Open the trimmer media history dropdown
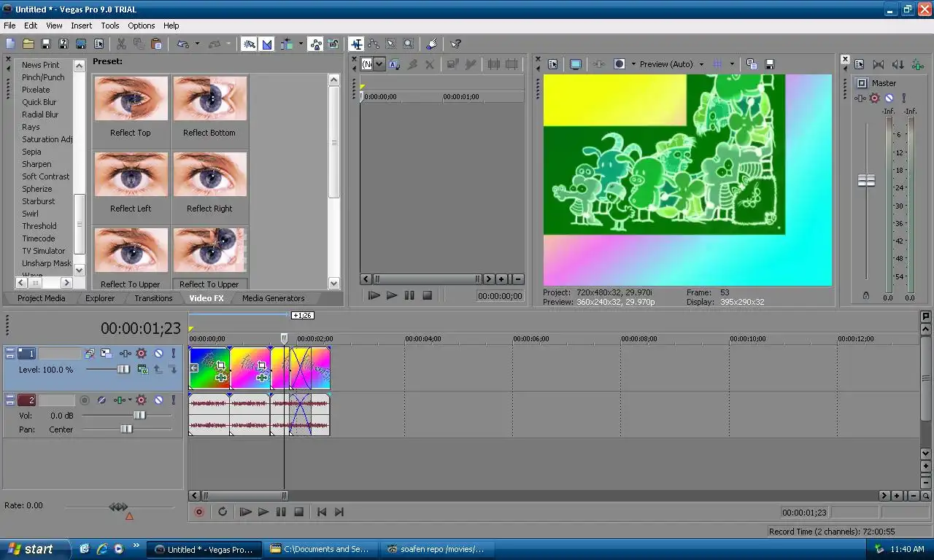The width and height of the screenshot is (934, 560). coord(378,64)
